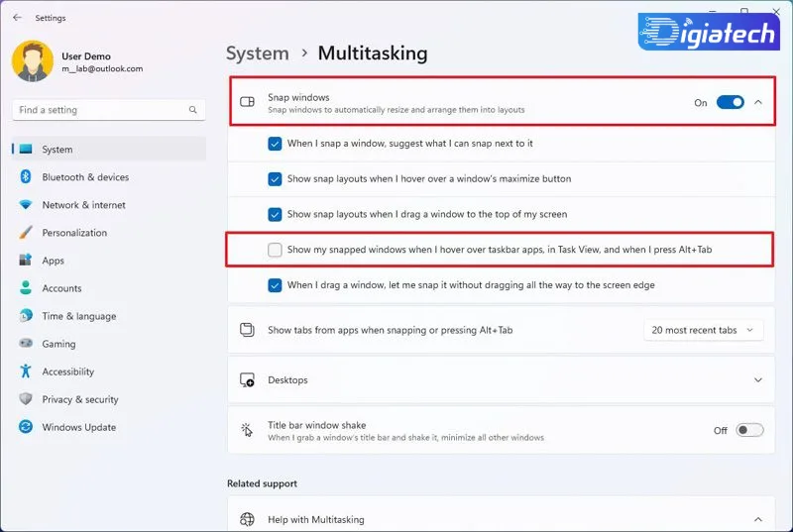Image resolution: width=793 pixels, height=532 pixels.
Task: Click the Privacy shield icon
Action: point(26,399)
